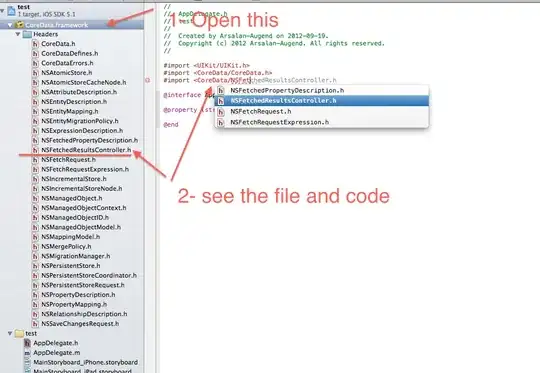The height and width of the screenshot is (373, 540).
Task: Open NSIncrementalStore.h in the navigator
Action: 74,179
